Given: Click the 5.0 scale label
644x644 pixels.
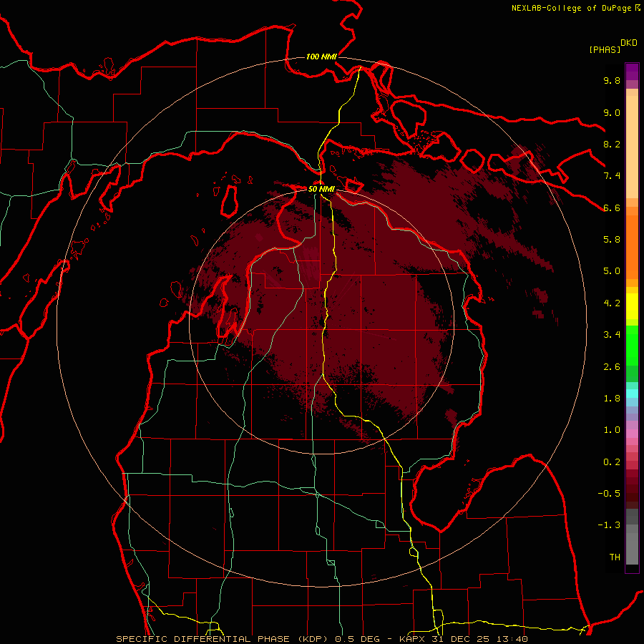Looking at the screenshot, I should 612,271.
